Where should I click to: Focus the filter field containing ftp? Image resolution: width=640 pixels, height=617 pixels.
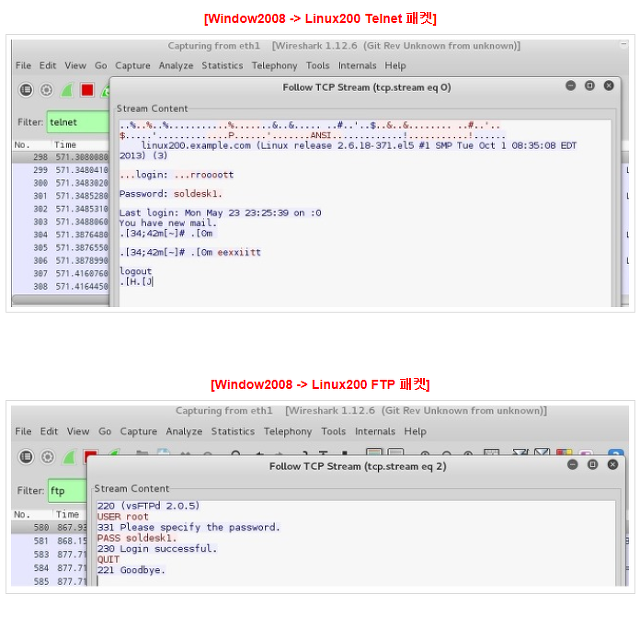tap(68, 490)
